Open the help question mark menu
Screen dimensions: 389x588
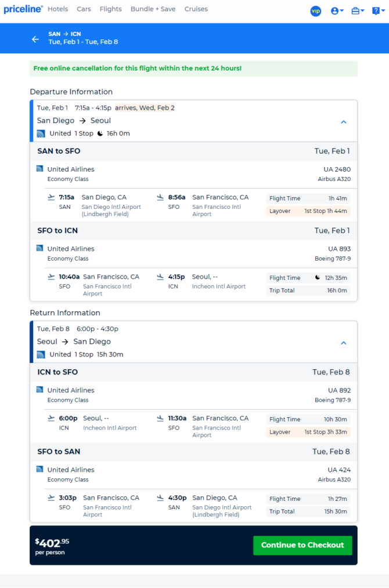[378, 11]
